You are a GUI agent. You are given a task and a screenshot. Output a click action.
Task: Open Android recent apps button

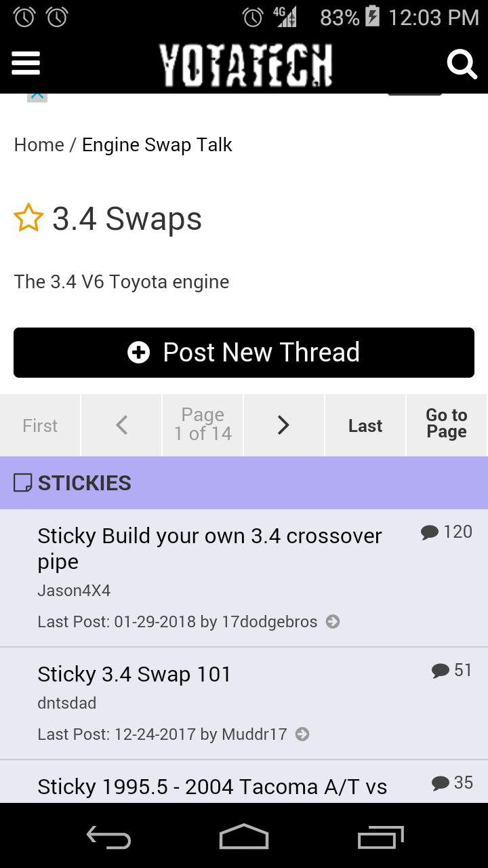(381, 837)
